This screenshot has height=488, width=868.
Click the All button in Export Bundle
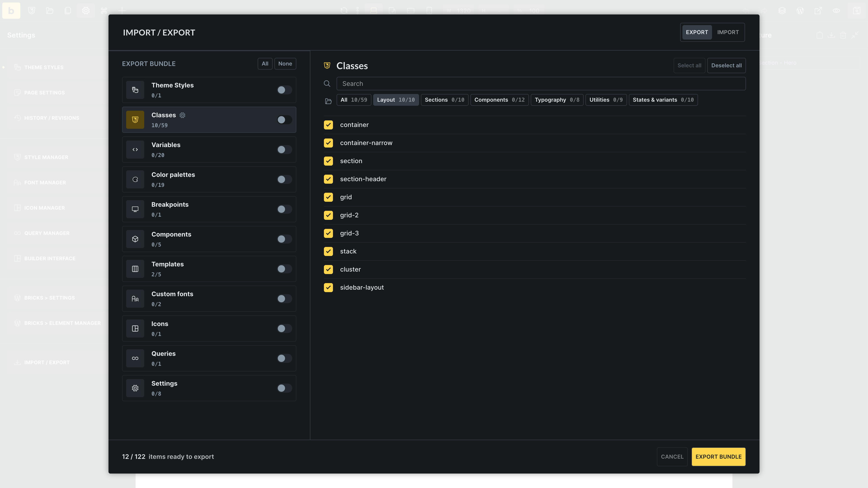tap(265, 64)
